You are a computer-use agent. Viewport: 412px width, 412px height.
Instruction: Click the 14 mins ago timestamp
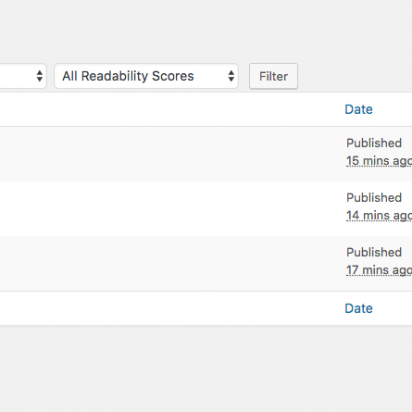379,216
